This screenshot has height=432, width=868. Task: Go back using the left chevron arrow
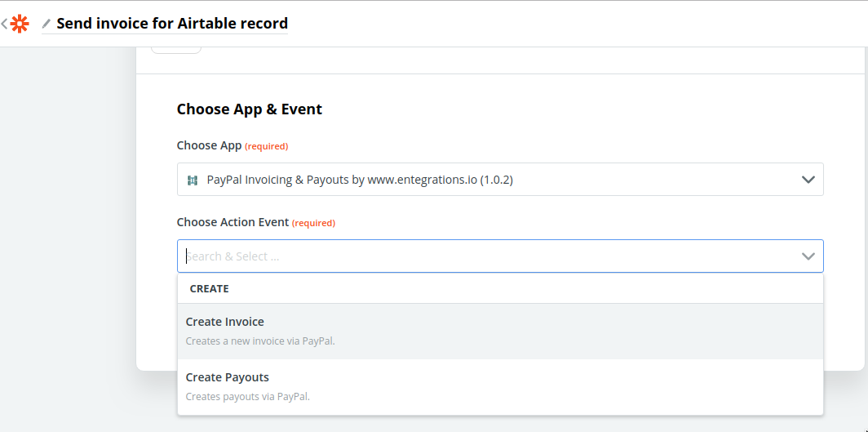4,24
